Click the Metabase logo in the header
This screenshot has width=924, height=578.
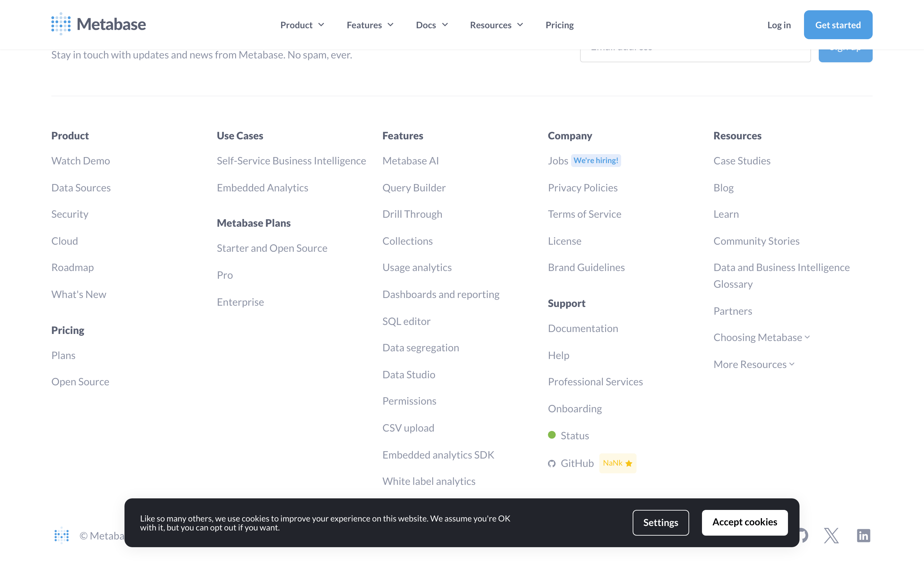tap(98, 24)
